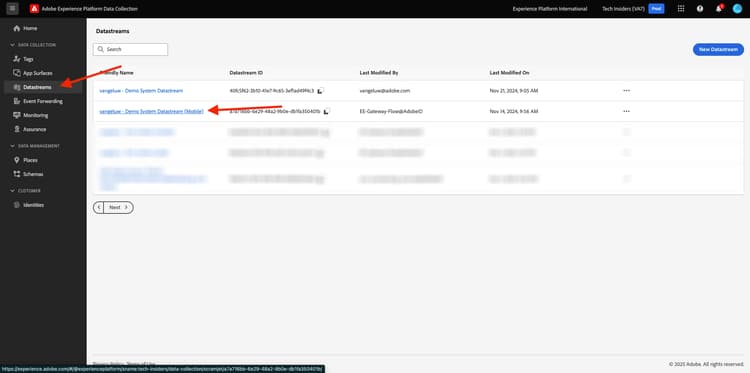Click the Event Forwarding sidebar icon
750x373 pixels.
pyautogui.click(x=17, y=101)
